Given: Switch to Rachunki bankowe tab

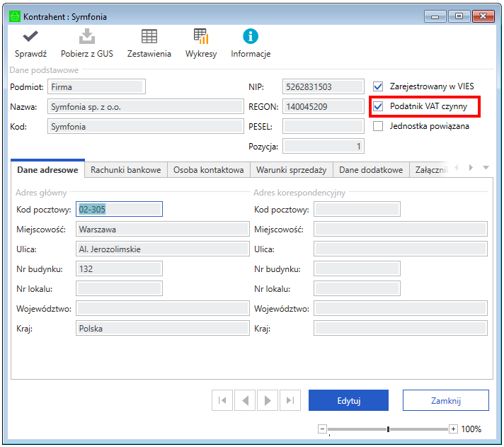Looking at the screenshot, I should [126, 170].
